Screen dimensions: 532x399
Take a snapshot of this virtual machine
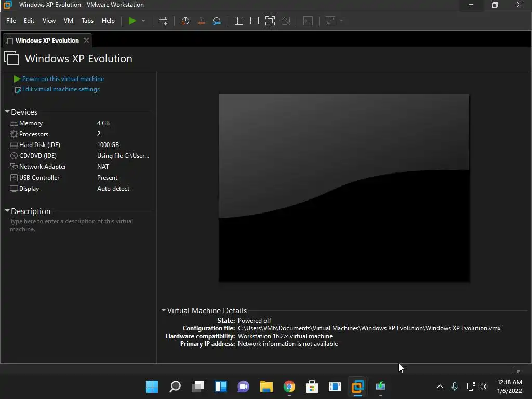[x=185, y=21]
